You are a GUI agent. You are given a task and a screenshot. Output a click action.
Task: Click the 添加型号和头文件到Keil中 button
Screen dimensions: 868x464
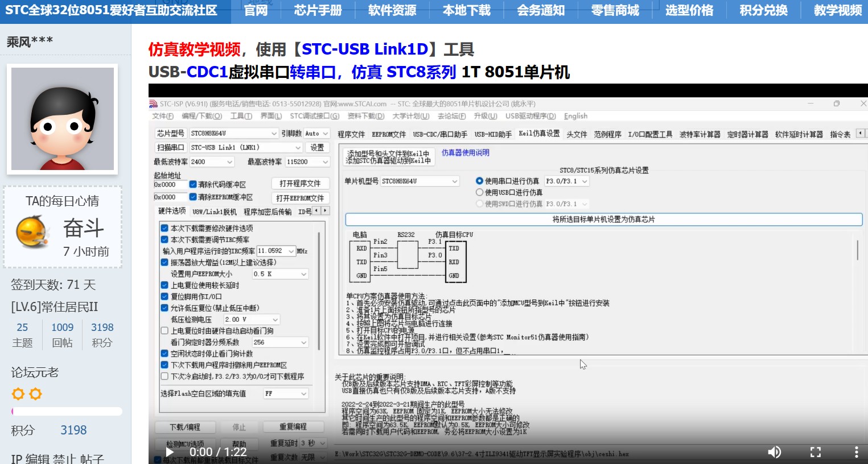tap(389, 157)
